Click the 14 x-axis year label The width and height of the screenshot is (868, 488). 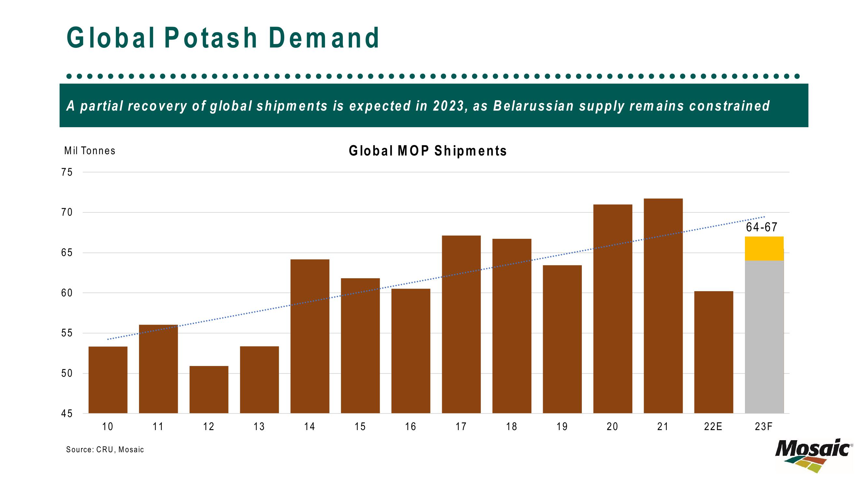[x=310, y=427]
